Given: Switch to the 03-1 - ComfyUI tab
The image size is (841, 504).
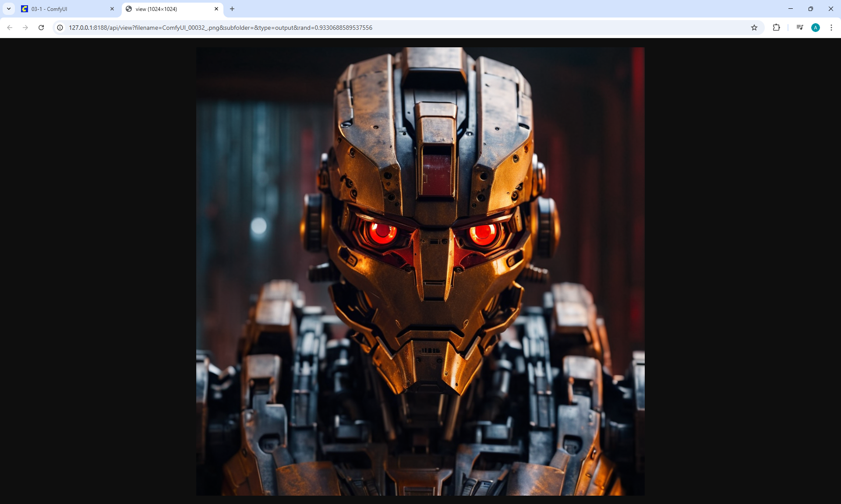Looking at the screenshot, I should 61,9.
